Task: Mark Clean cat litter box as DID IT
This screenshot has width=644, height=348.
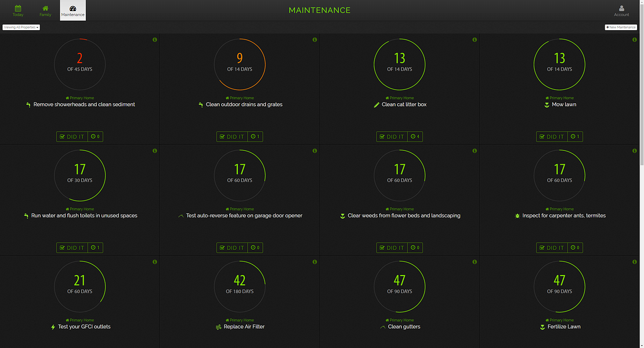Action: 392,137
